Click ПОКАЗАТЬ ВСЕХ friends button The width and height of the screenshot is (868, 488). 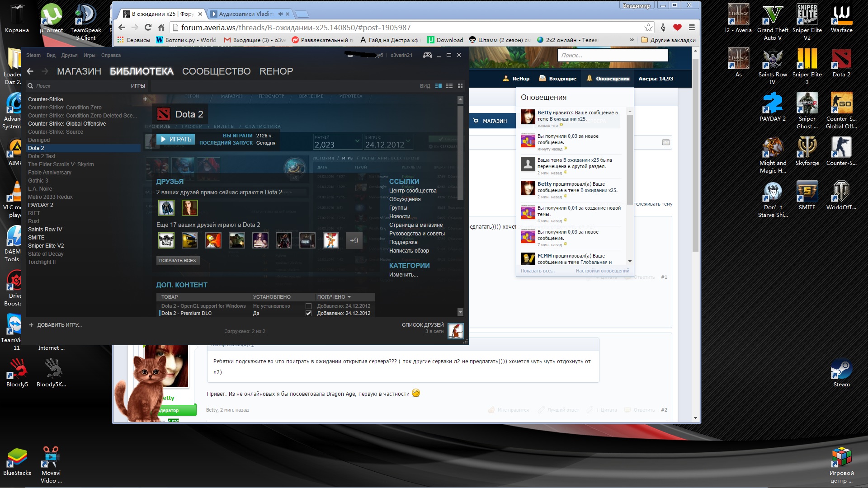click(177, 260)
